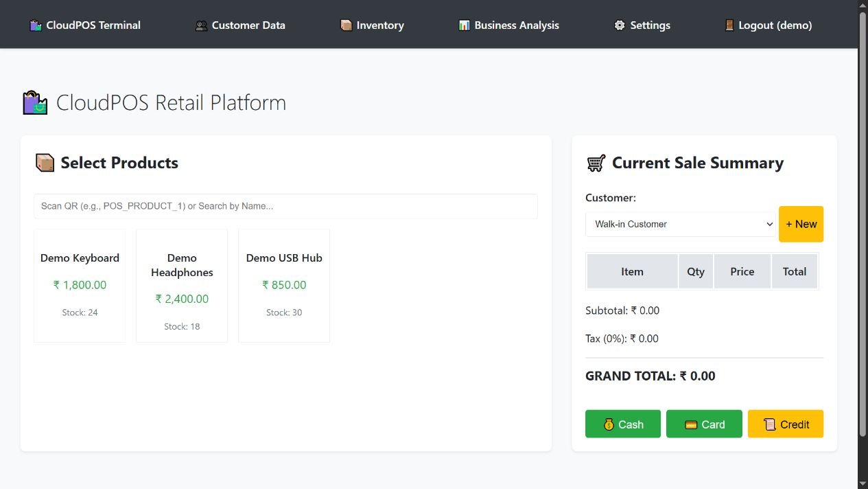Click the shopping bags icon in the navbar
This screenshot has height=489, width=868.
[36, 25]
